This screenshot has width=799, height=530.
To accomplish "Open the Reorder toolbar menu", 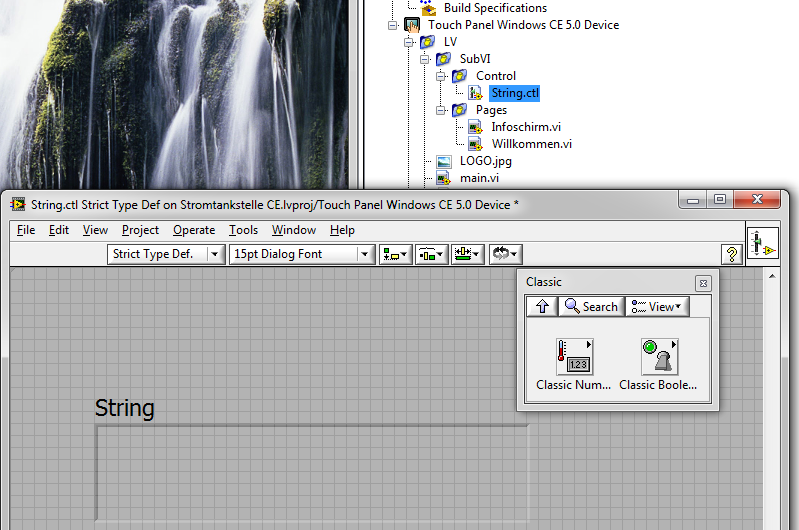I will tap(505, 254).
